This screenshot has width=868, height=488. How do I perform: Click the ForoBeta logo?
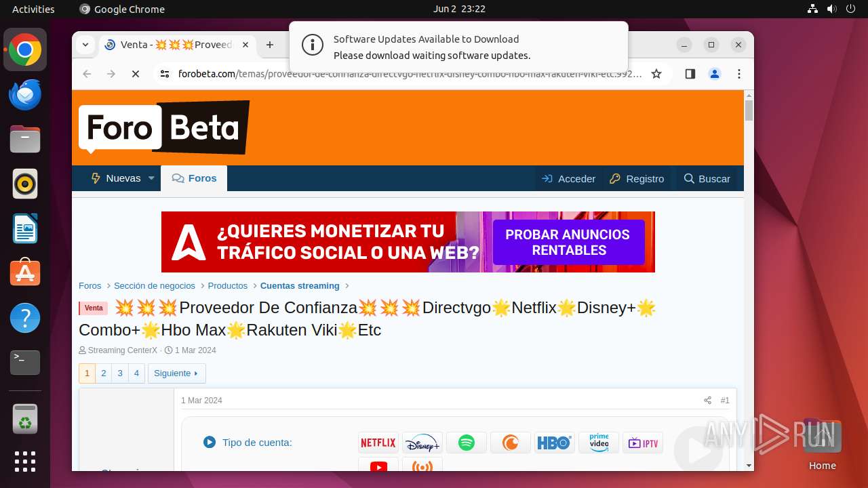pos(164,127)
